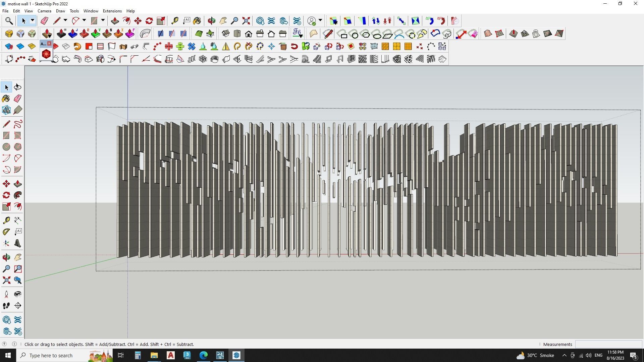Image resolution: width=644 pixels, height=362 pixels.
Task: Pick the Protractor tool in left toolbar
Action: click(x=6, y=232)
